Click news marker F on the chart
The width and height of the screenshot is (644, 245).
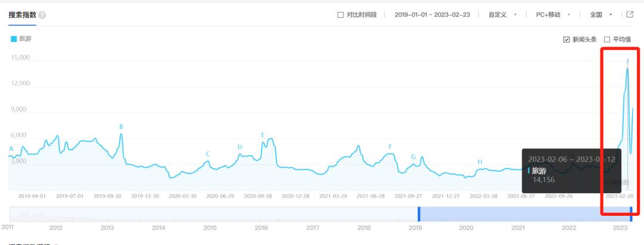pyautogui.click(x=390, y=147)
